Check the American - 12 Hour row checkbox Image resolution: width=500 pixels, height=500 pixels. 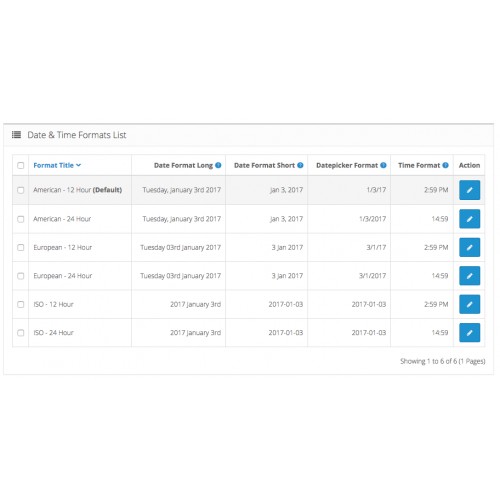(x=21, y=190)
